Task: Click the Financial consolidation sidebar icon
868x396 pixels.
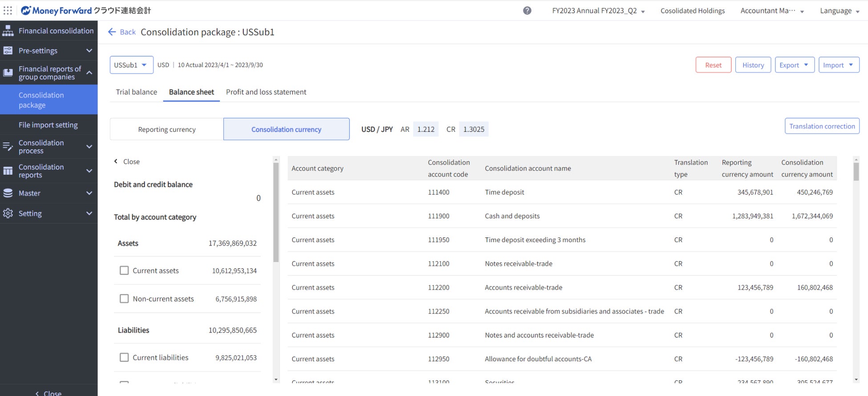Action: click(8, 31)
